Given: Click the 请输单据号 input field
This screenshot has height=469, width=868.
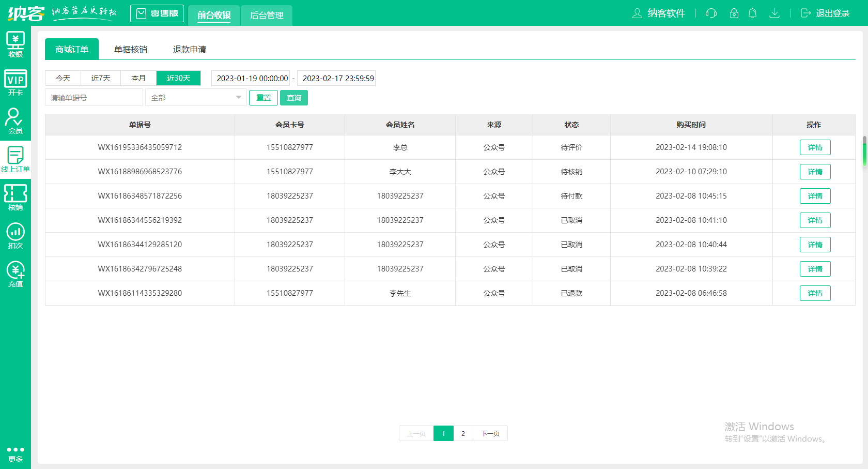Looking at the screenshot, I should pyautogui.click(x=94, y=98).
